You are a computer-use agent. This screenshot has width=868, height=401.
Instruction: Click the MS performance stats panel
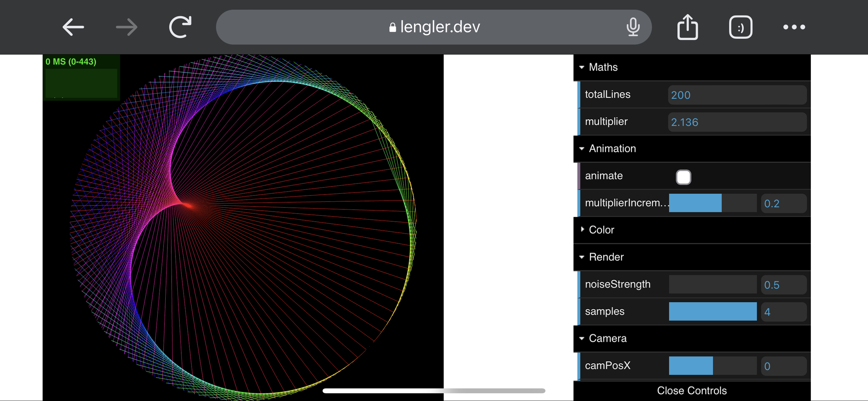(81, 78)
